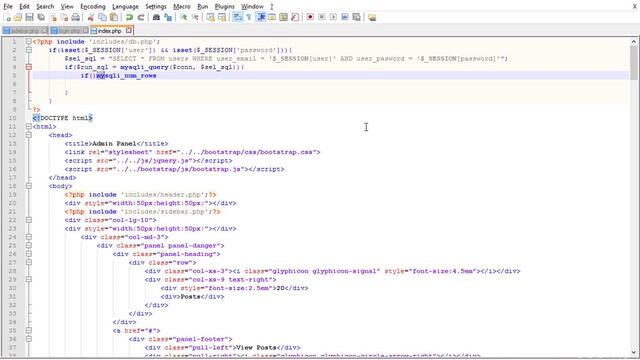Open the Function List icon
This screenshot has height=360, width=640.
point(295,17)
